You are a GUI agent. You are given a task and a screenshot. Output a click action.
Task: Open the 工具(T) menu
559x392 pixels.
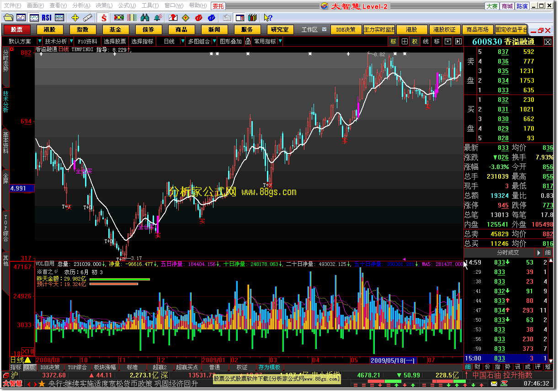click(x=150, y=5)
